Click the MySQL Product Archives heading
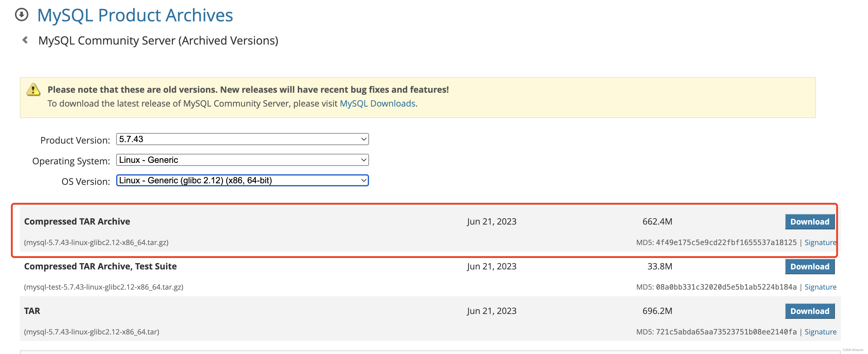Screen dimensions: 868x354 (x=135, y=15)
